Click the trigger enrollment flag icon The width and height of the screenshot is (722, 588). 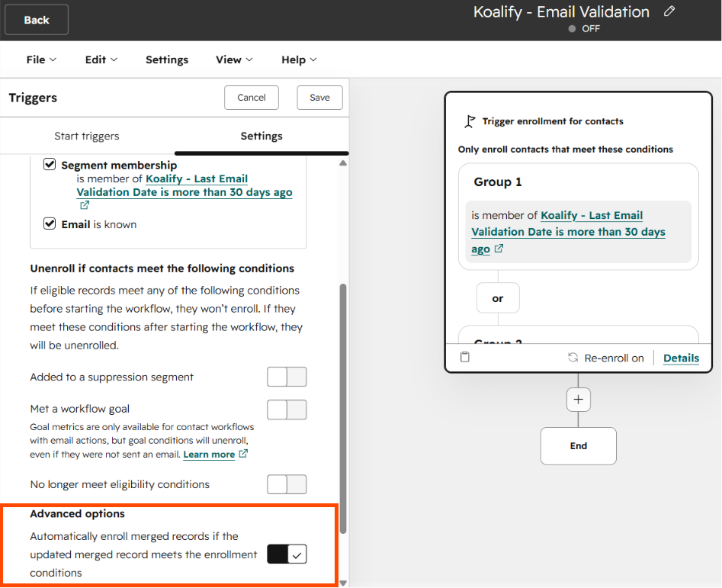tap(469, 121)
